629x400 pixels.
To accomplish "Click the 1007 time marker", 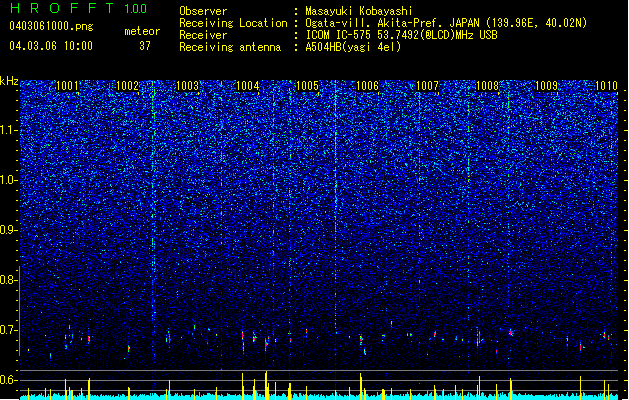I will point(428,86).
